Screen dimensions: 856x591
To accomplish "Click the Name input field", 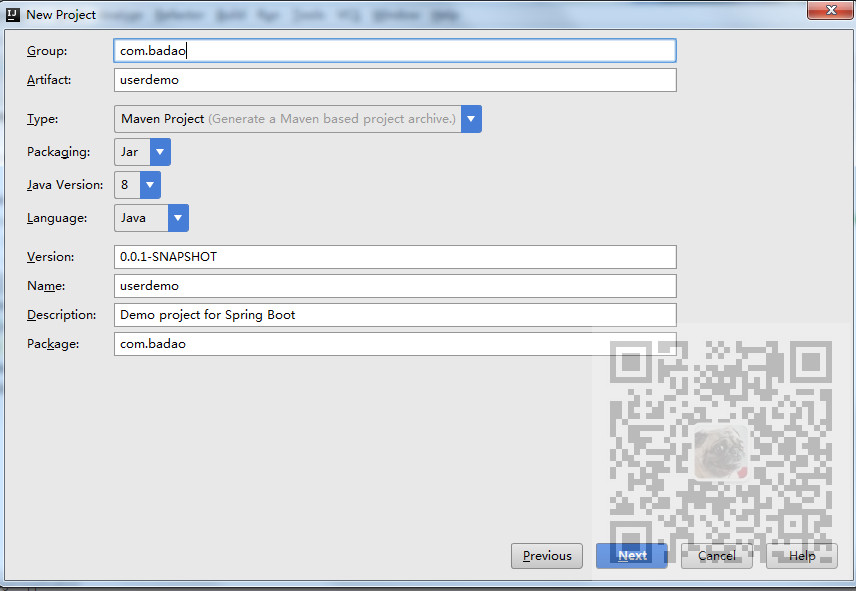I will coord(395,286).
